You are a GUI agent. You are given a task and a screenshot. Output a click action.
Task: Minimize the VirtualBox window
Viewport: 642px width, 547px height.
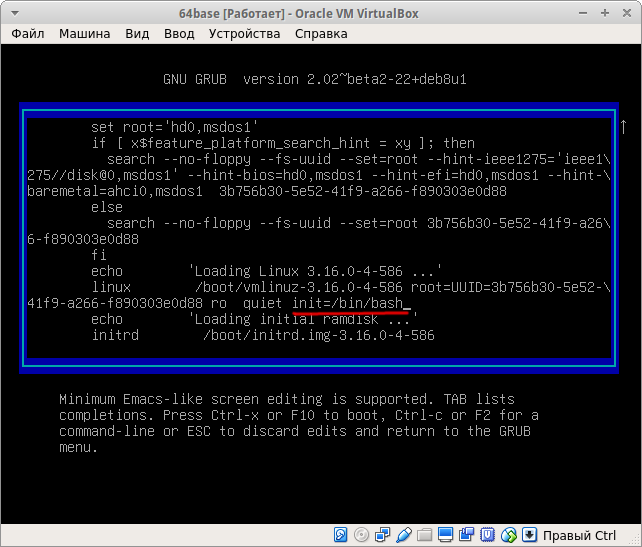point(583,14)
